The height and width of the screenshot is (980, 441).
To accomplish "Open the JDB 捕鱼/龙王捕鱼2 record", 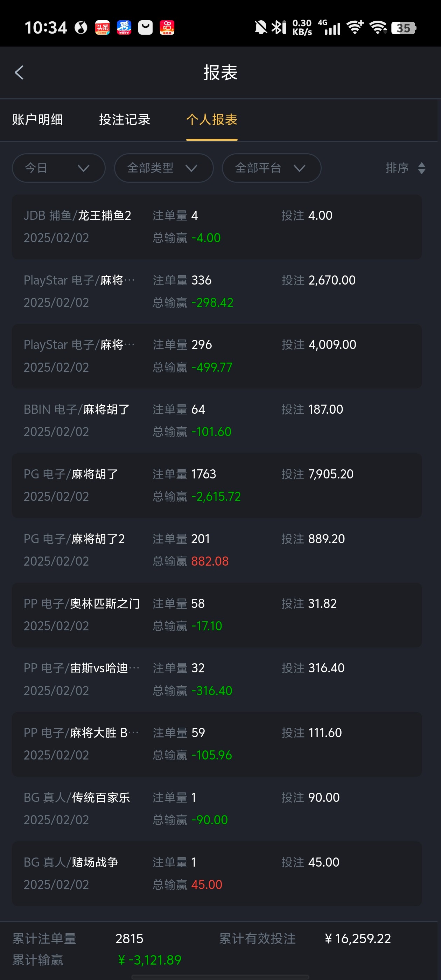I will (x=217, y=227).
